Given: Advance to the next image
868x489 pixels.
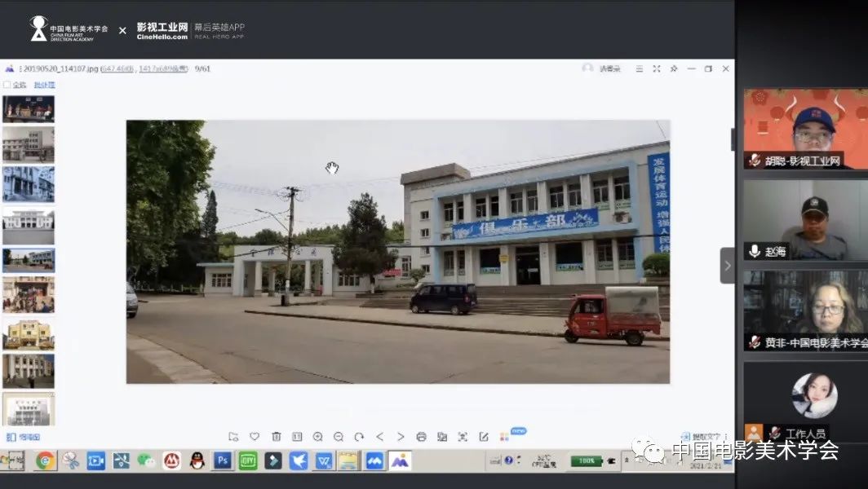Looking at the screenshot, I should (x=401, y=437).
